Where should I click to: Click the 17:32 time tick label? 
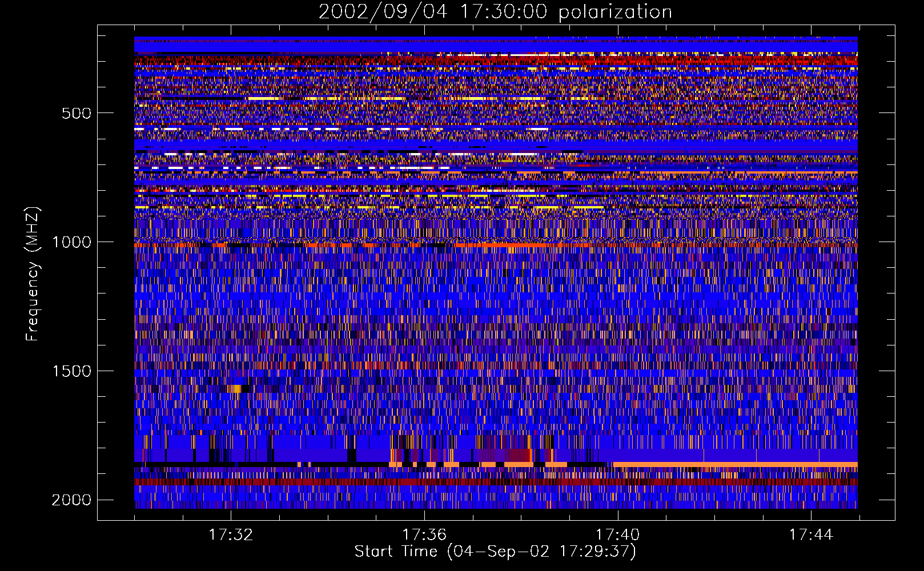(x=231, y=535)
